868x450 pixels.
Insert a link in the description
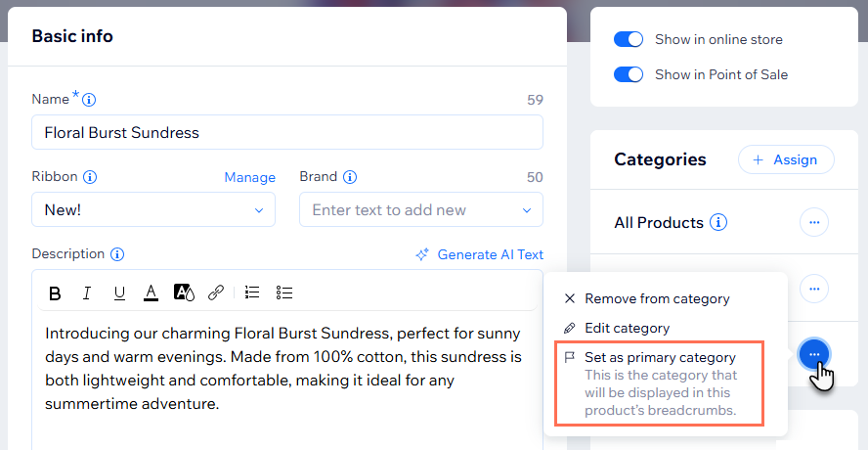click(216, 292)
